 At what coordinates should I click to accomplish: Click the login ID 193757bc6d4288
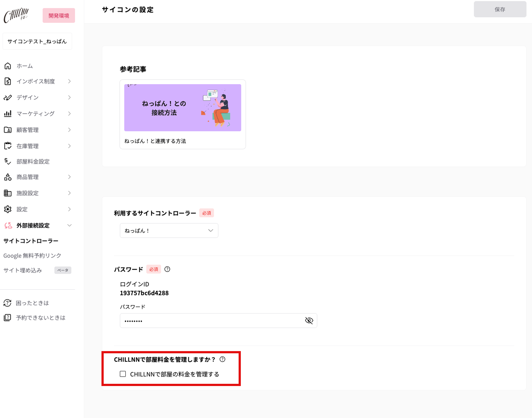[144, 293]
